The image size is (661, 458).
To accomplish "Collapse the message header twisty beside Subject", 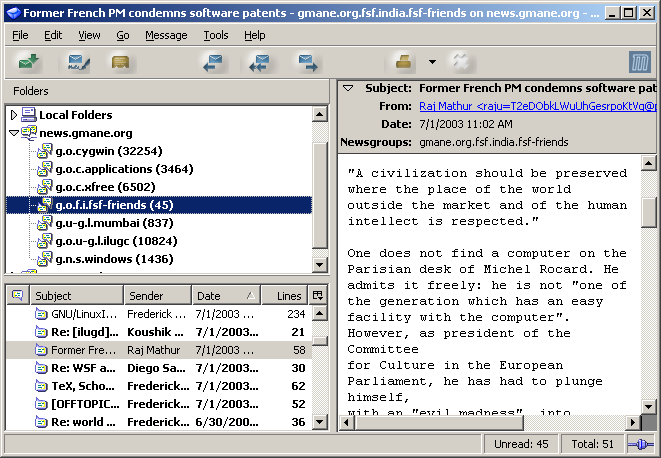I will click(x=348, y=88).
